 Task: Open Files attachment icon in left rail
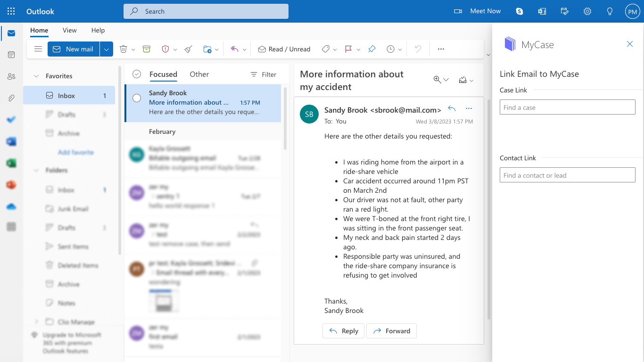click(x=11, y=98)
